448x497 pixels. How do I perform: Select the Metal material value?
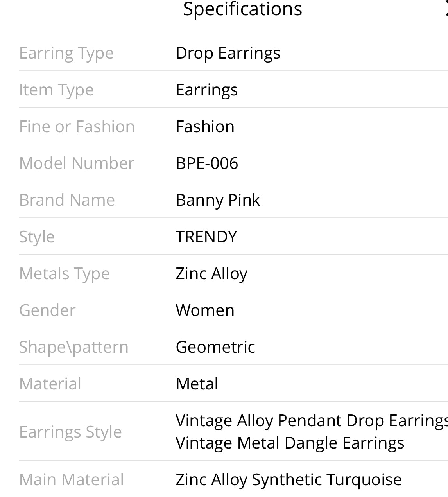[197, 384]
